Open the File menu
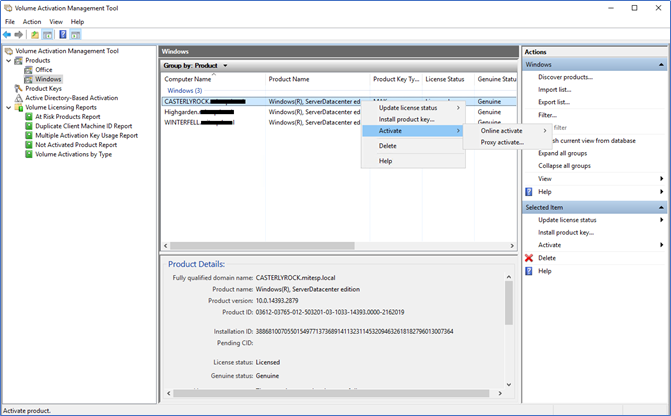671x416 pixels. coord(10,22)
